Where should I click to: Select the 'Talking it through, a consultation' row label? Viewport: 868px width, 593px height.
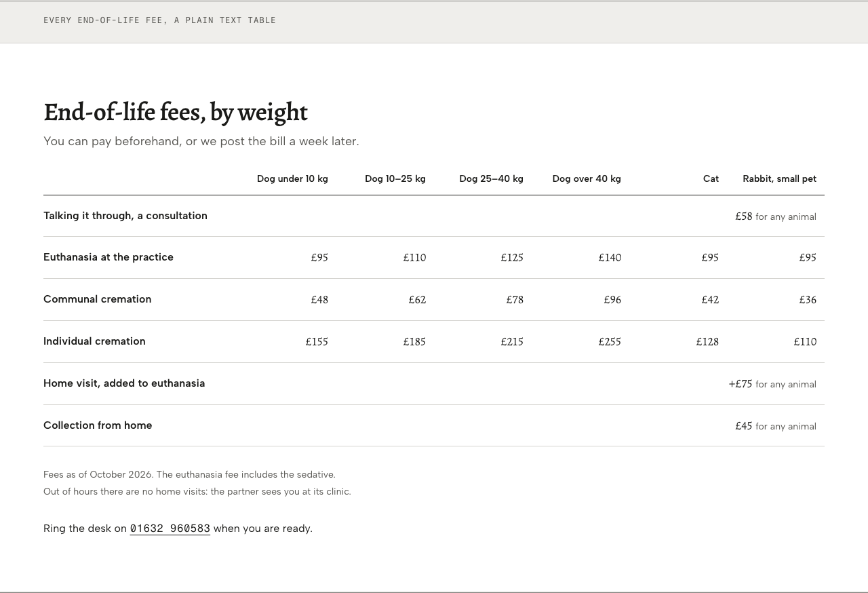pos(125,216)
